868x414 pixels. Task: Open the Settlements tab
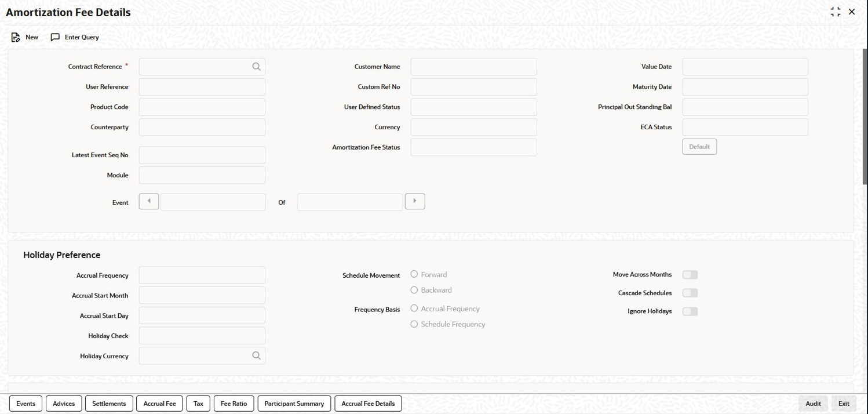pyautogui.click(x=109, y=404)
